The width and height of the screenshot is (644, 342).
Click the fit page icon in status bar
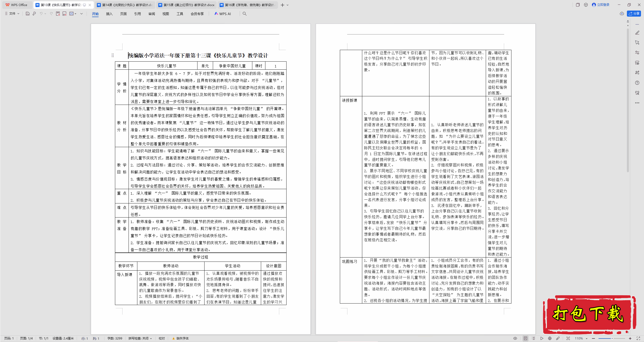[568, 338]
